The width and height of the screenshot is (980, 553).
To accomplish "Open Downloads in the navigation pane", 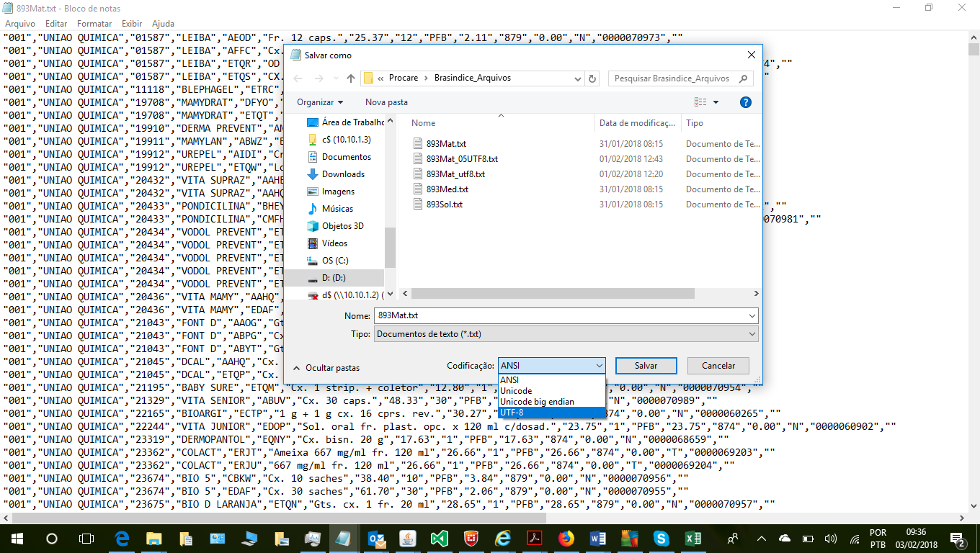I will [x=335, y=174].
